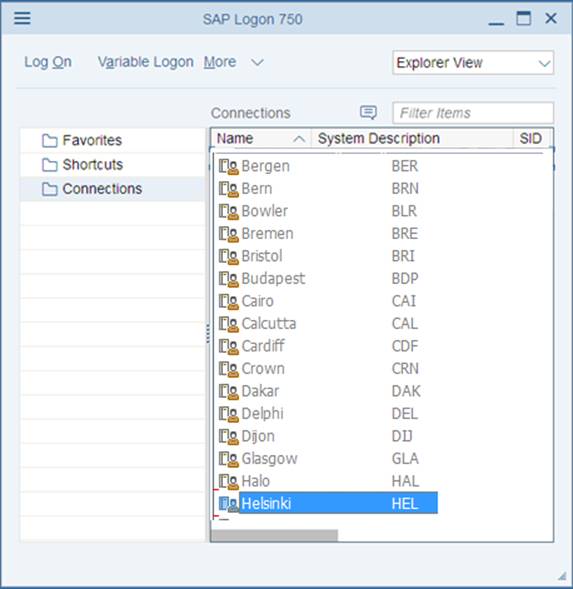Select the Calcutta entry name
Viewport: 573px width, 589px height.
pos(269,324)
